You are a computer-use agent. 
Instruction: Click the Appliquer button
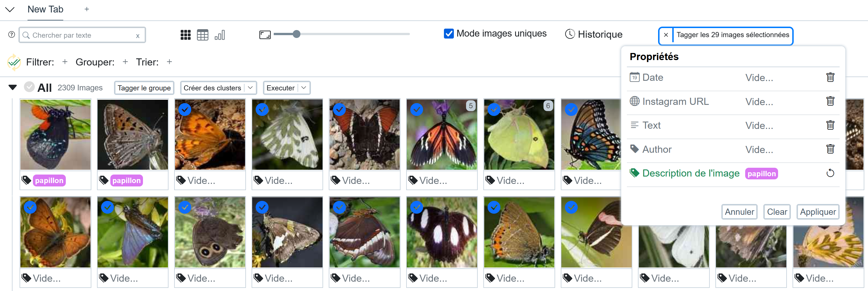tap(818, 212)
